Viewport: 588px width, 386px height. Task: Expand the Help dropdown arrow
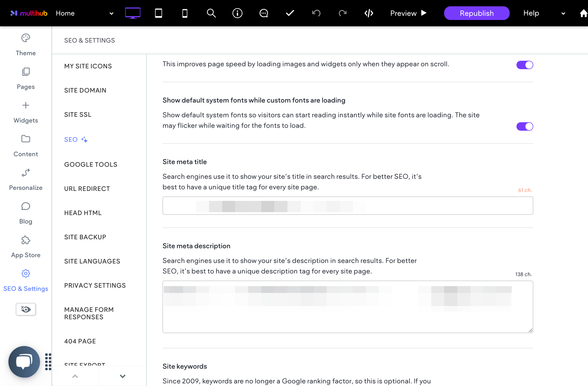click(x=563, y=13)
